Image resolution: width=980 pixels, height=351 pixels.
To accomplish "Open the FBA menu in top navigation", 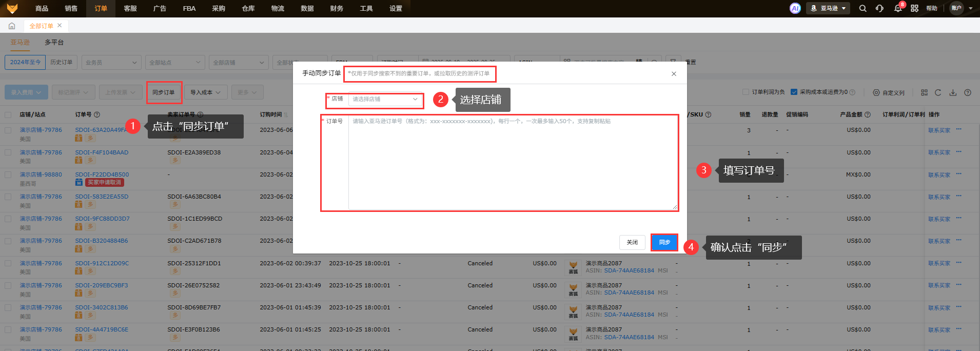I will tap(189, 8).
